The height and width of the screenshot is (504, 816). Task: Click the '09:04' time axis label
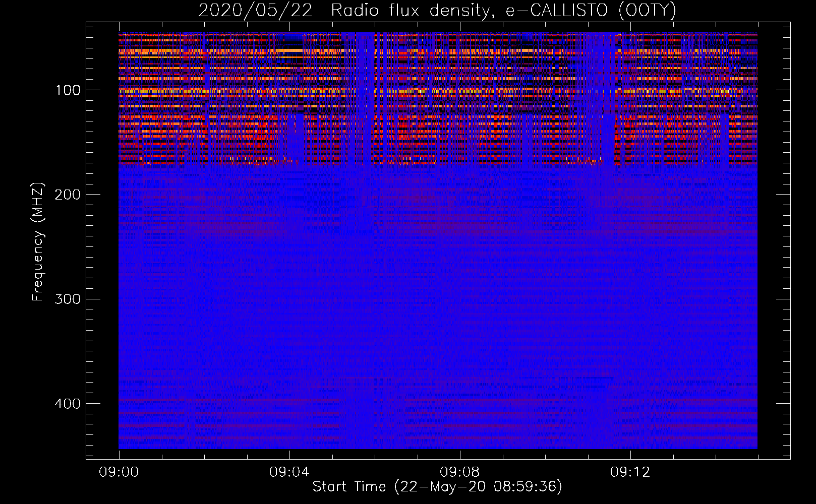click(289, 472)
